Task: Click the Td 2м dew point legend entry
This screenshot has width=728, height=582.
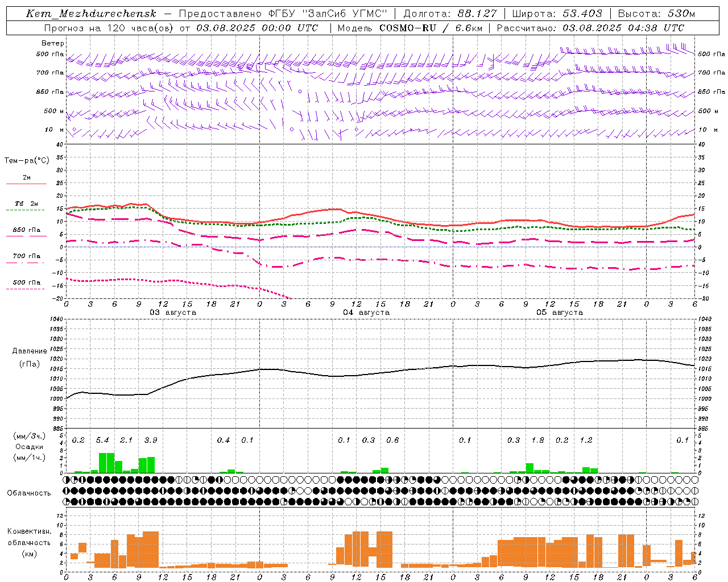Action: (26, 203)
